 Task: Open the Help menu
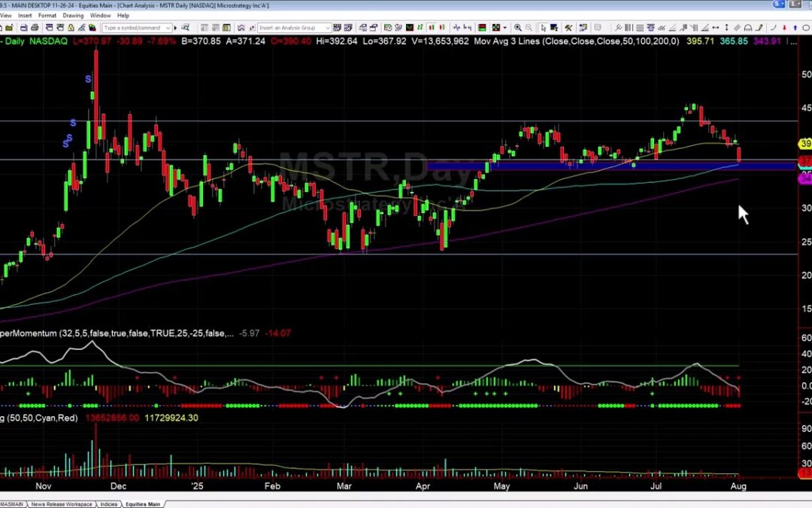coord(123,16)
